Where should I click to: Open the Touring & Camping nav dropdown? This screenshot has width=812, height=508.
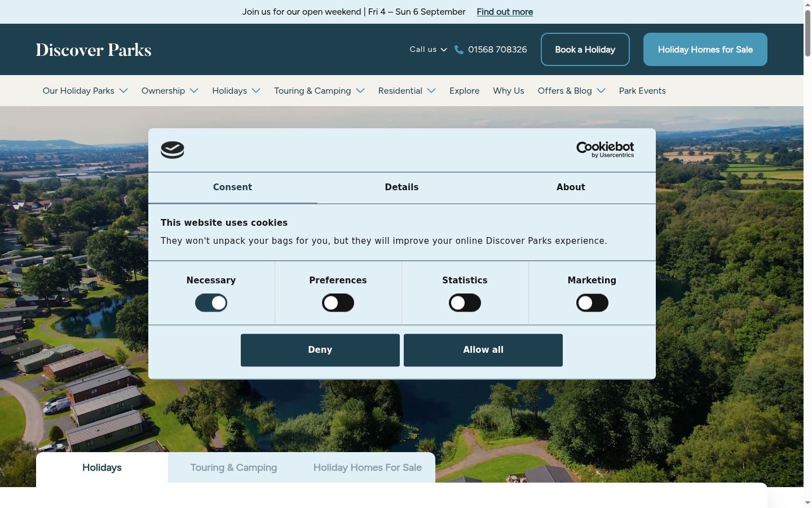(319, 91)
